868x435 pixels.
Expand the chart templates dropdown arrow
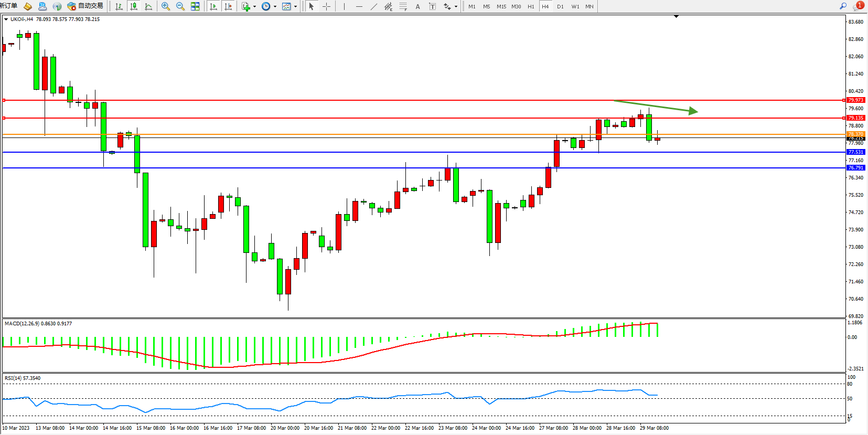(295, 7)
